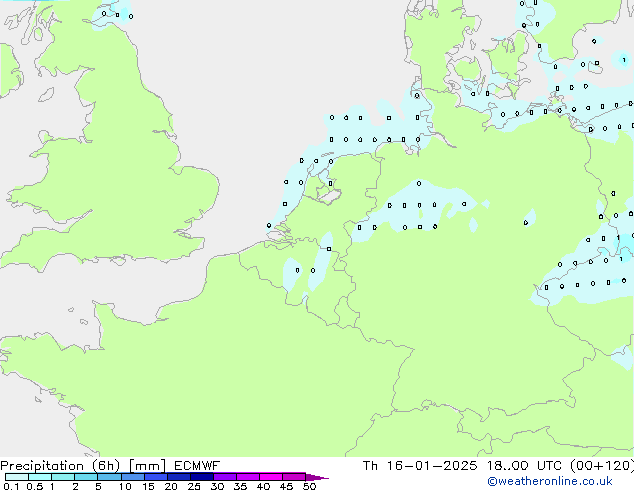
Task: Pick the magenta swatch between 40 and 45
Action: [x=272, y=477]
